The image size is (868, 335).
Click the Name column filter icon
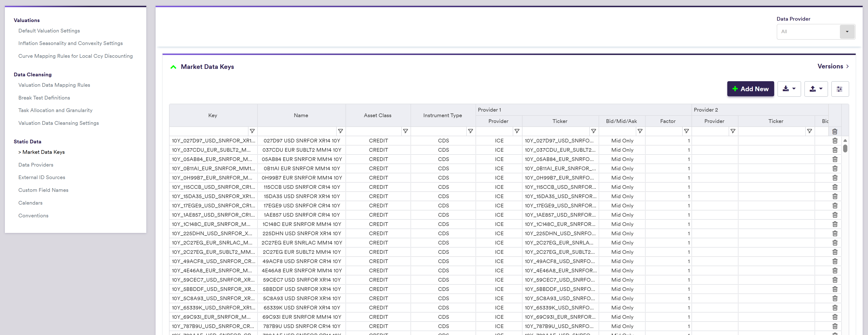coord(340,131)
